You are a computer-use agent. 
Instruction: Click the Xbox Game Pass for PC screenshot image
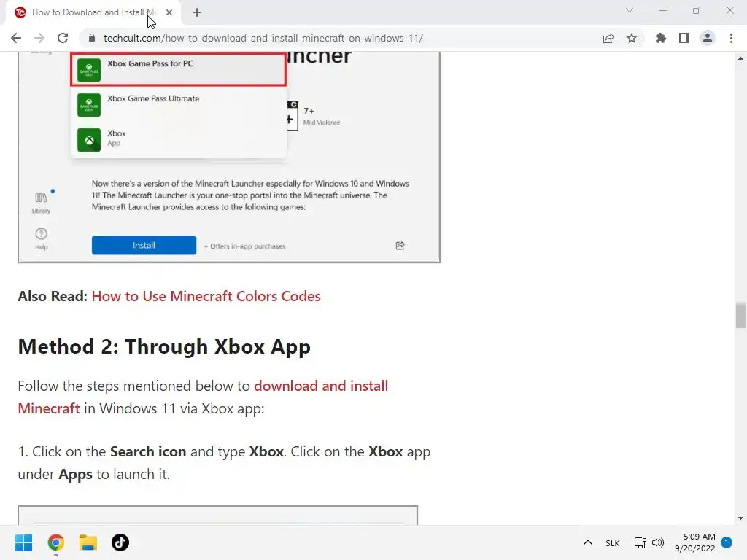tap(229, 157)
